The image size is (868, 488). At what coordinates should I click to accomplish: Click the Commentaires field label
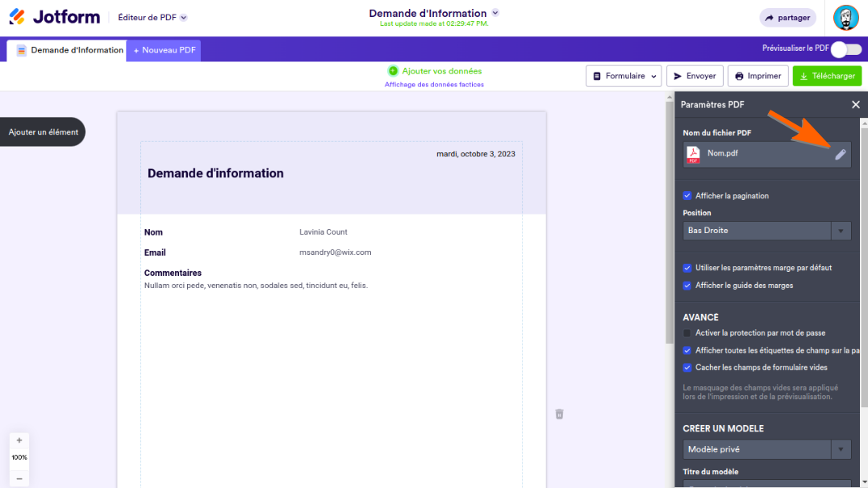click(x=173, y=273)
